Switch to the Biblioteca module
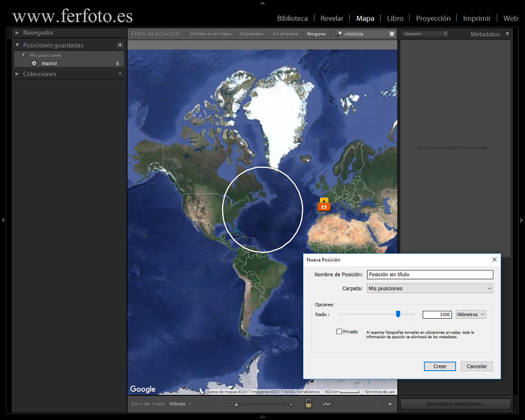This screenshot has width=525, height=420. tap(292, 18)
